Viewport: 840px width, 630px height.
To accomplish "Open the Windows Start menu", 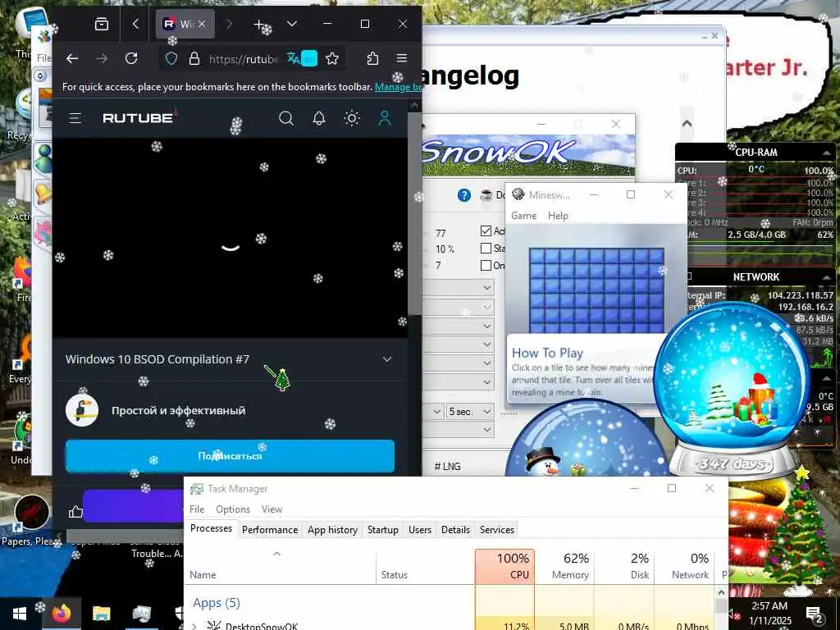I will pyautogui.click(x=20, y=613).
